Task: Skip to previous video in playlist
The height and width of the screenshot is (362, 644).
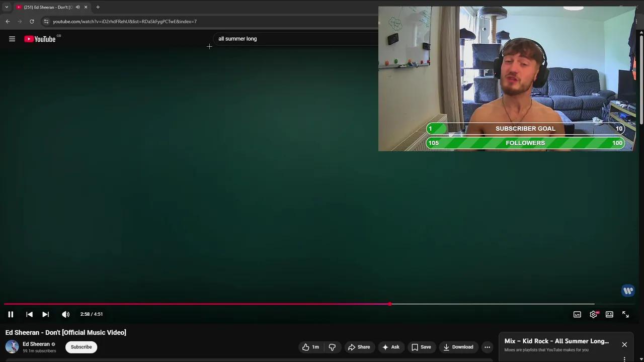Action: click(29, 314)
